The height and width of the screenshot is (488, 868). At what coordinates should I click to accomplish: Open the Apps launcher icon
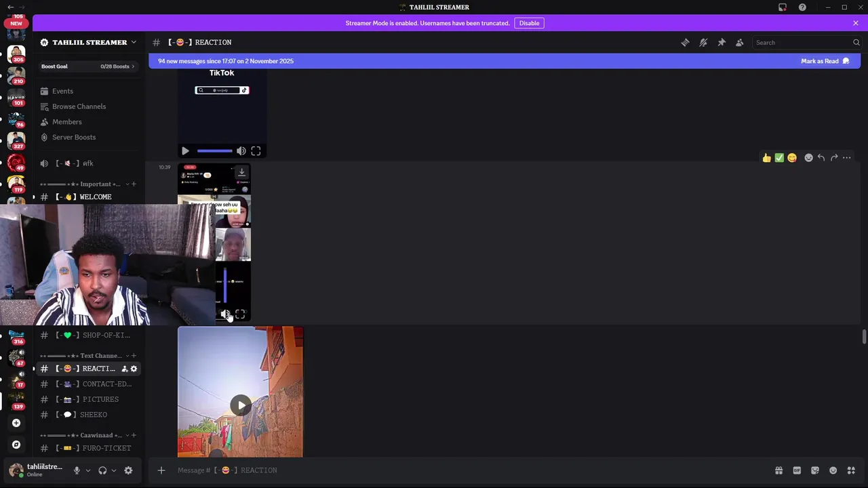[x=852, y=470]
